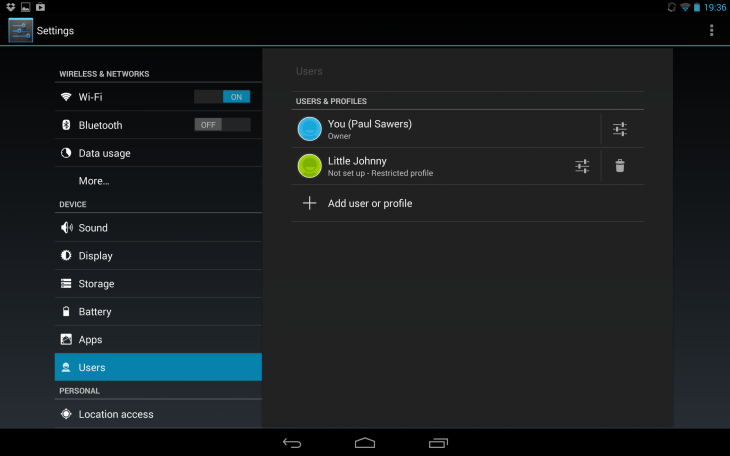Click the Apps icon in sidebar
This screenshot has height=456, width=730.
click(x=66, y=339)
